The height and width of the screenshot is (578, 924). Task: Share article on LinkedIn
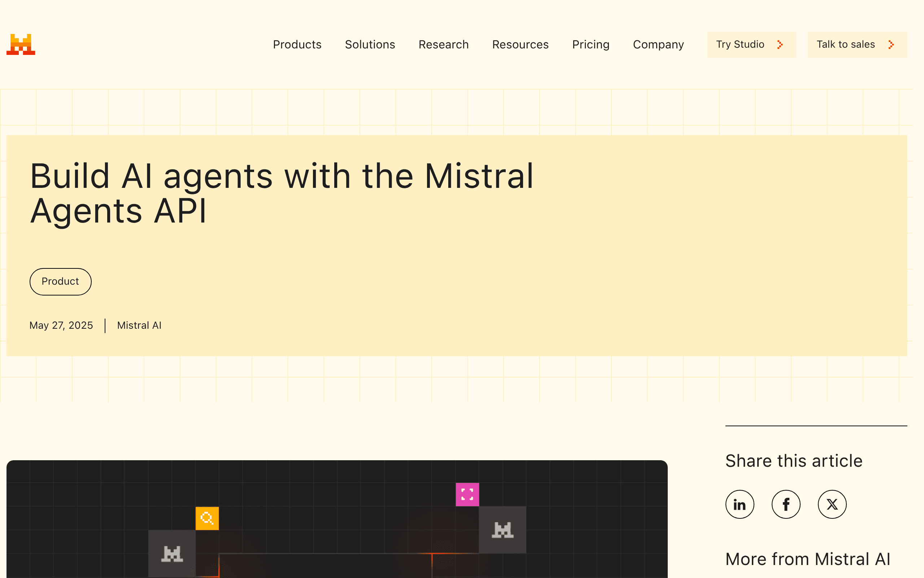[740, 504]
